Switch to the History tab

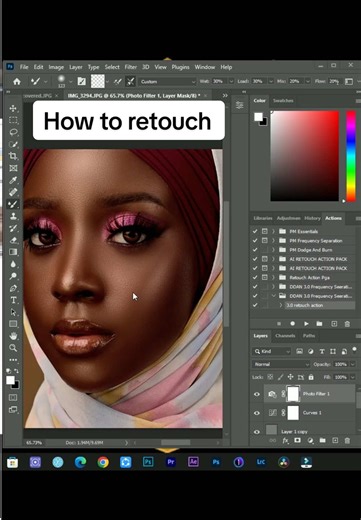pos(312,218)
